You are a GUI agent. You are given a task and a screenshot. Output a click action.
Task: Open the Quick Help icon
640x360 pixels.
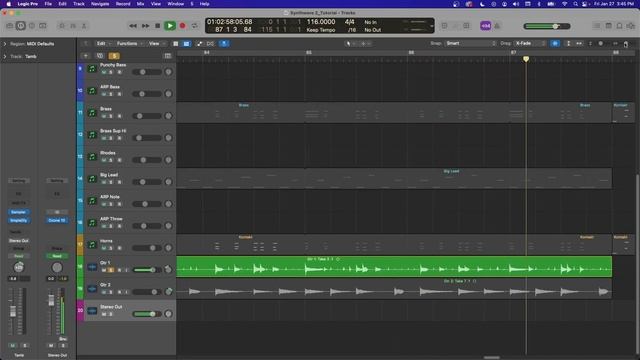point(32,26)
